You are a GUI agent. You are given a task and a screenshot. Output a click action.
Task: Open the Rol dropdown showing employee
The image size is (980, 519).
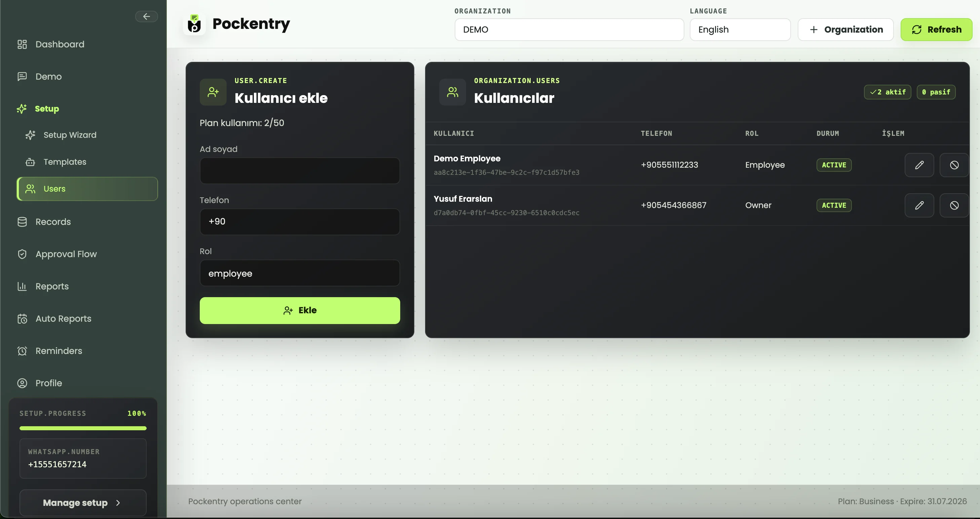coord(300,273)
